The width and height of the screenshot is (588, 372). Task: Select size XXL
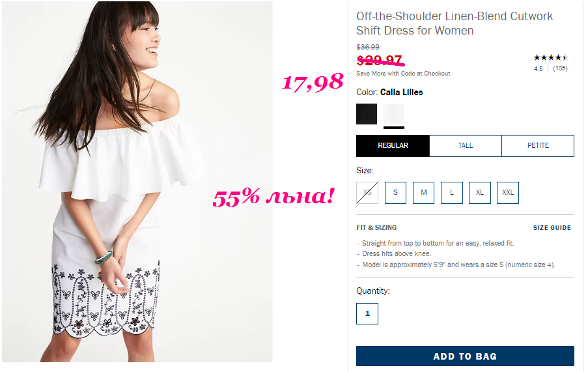click(508, 193)
